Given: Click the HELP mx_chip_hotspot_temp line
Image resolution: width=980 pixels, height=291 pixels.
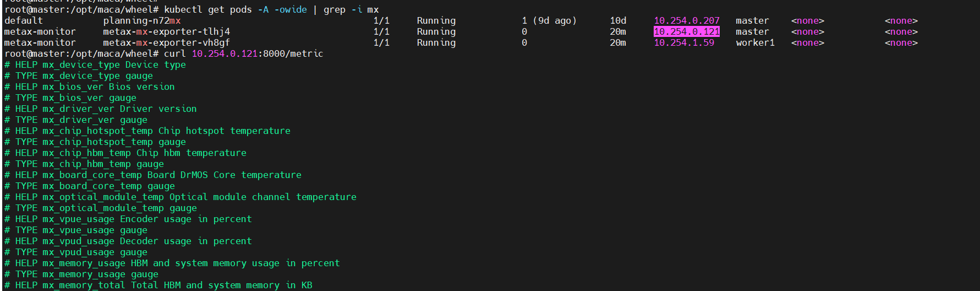Looking at the screenshot, I should click(147, 131).
